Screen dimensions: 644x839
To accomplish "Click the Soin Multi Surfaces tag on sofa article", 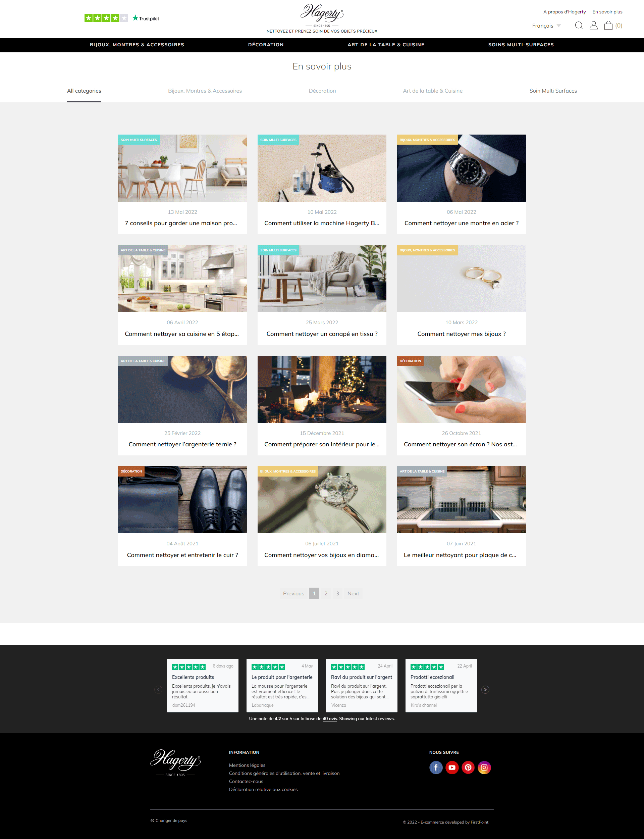I will click(278, 250).
